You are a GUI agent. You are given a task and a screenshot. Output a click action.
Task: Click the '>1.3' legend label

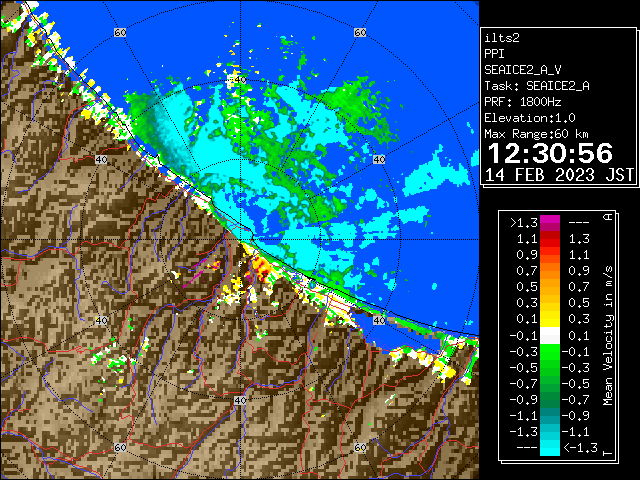[524, 223]
